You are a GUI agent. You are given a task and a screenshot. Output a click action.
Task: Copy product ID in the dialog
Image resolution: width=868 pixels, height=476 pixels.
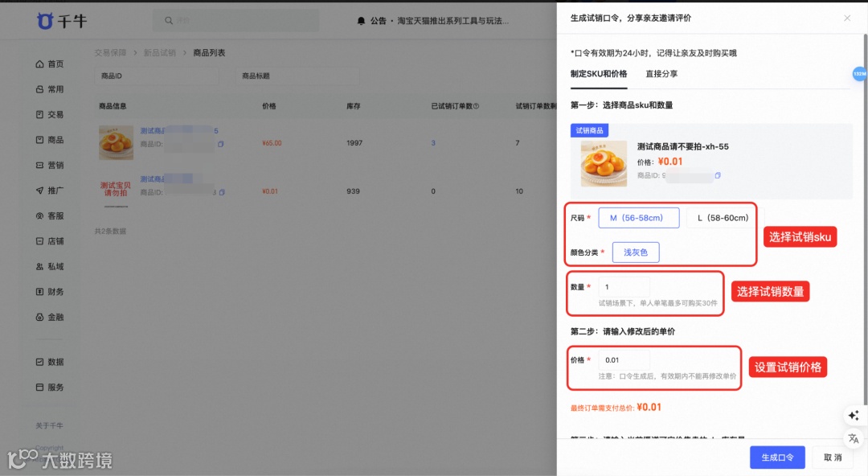718,175
